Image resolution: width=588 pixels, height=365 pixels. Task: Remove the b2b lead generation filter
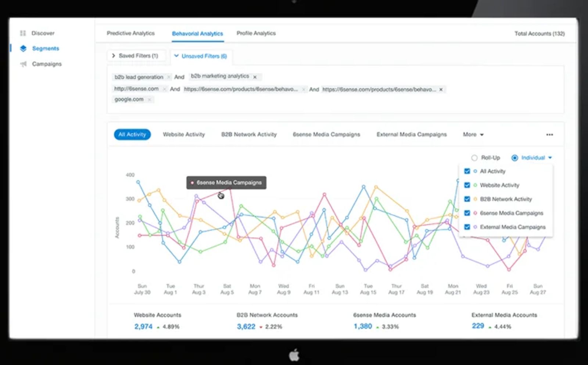point(169,77)
